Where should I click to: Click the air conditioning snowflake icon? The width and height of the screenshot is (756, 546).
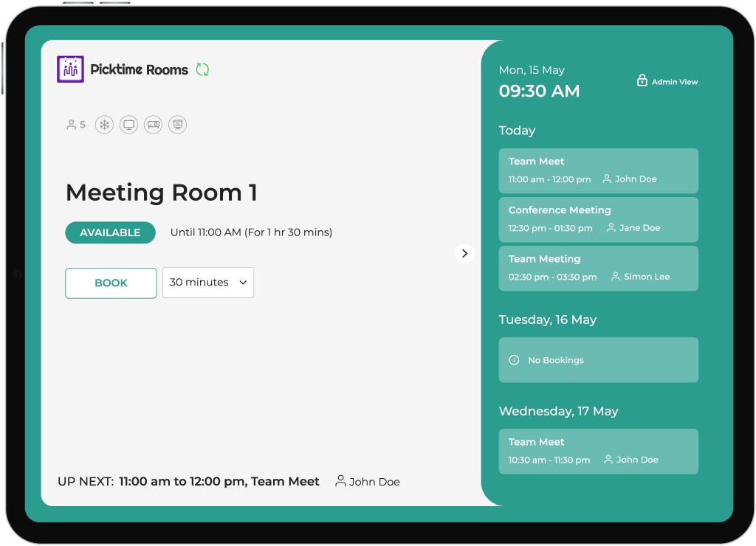click(x=104, y=125)
